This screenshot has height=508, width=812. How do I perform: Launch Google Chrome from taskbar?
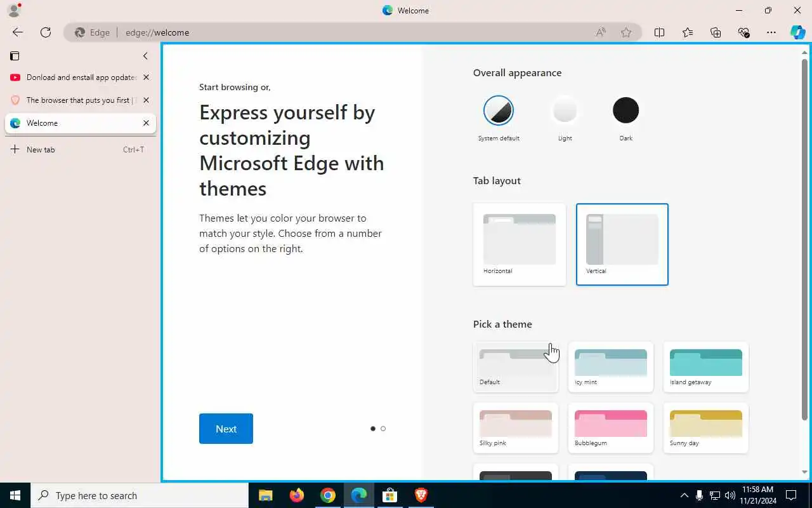click(327, 495)
